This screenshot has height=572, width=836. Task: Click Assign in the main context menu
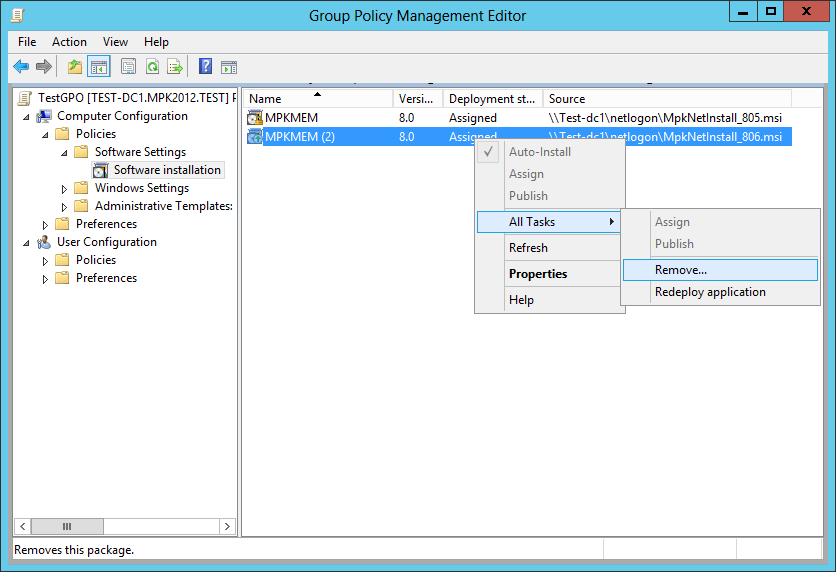[548, 174]
